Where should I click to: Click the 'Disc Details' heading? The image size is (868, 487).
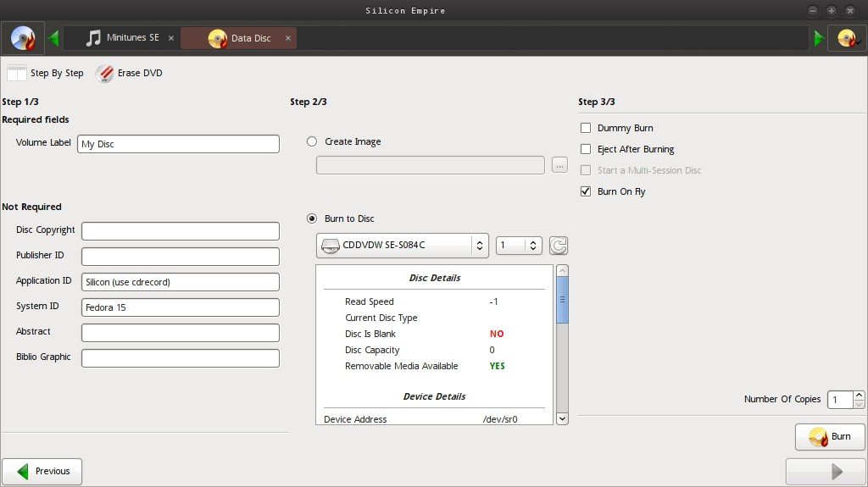[x=435, y=278]
